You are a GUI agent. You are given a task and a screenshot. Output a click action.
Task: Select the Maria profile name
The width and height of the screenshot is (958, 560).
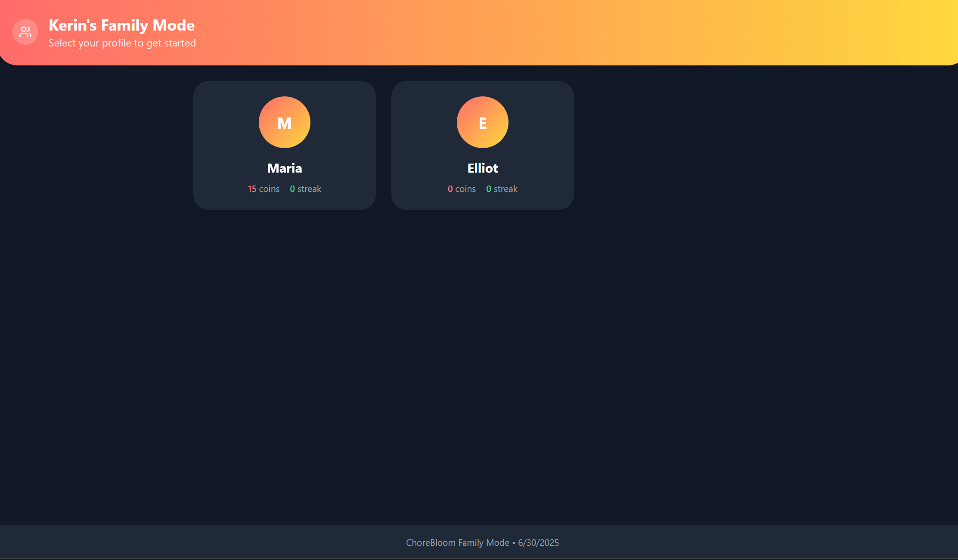285,168
